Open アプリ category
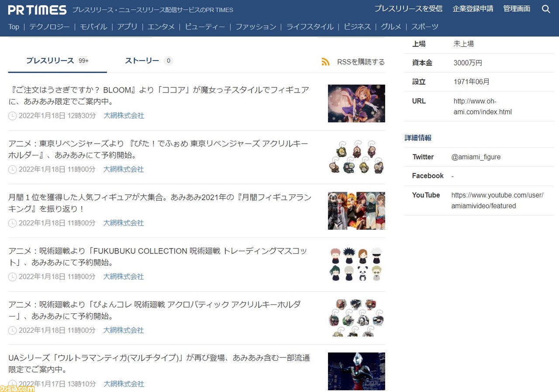Image resolution: width=559 pixels, height=392 pixels. (x=127, y=27)
